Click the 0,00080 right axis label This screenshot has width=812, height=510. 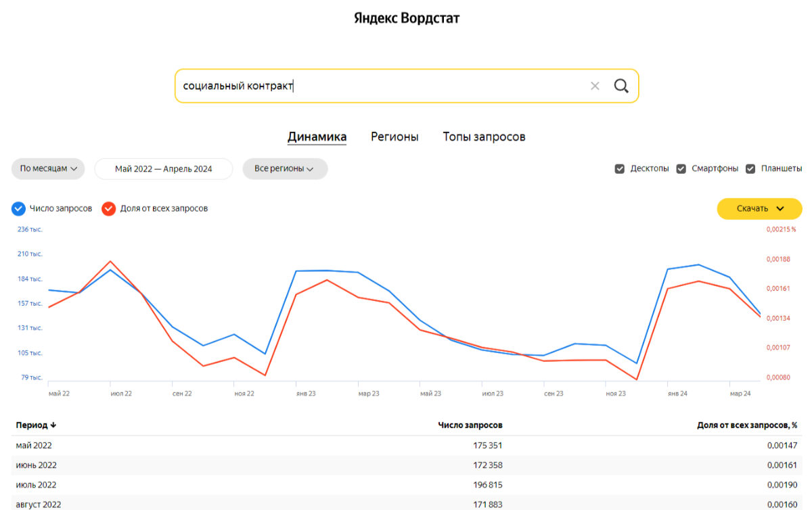point(778,377)
